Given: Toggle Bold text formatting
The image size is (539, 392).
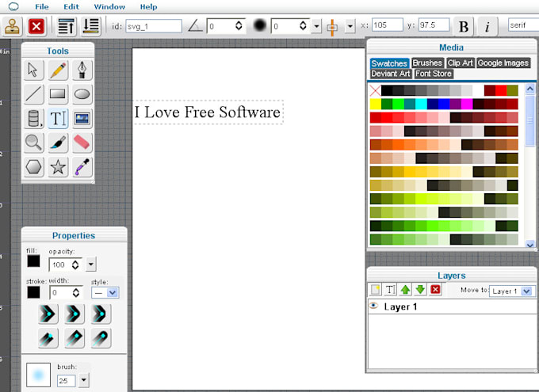Looking at the screenshot, I should pyautogui.click(x=464, y=27).
